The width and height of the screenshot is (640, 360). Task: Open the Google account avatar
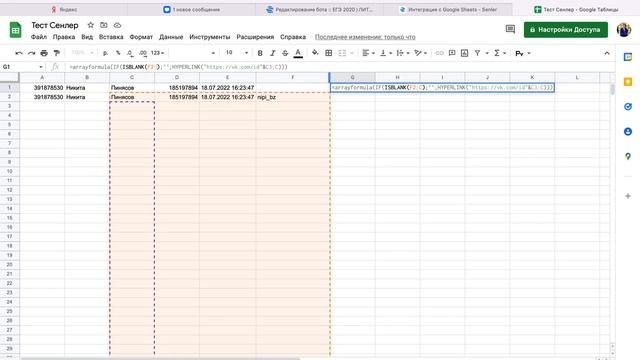(x=624, y=29)
